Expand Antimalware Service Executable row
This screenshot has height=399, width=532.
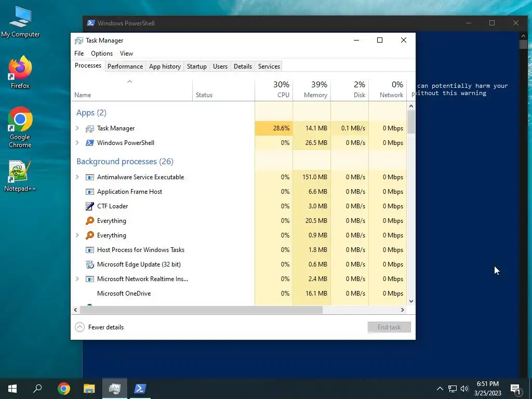tap(77, 177)
